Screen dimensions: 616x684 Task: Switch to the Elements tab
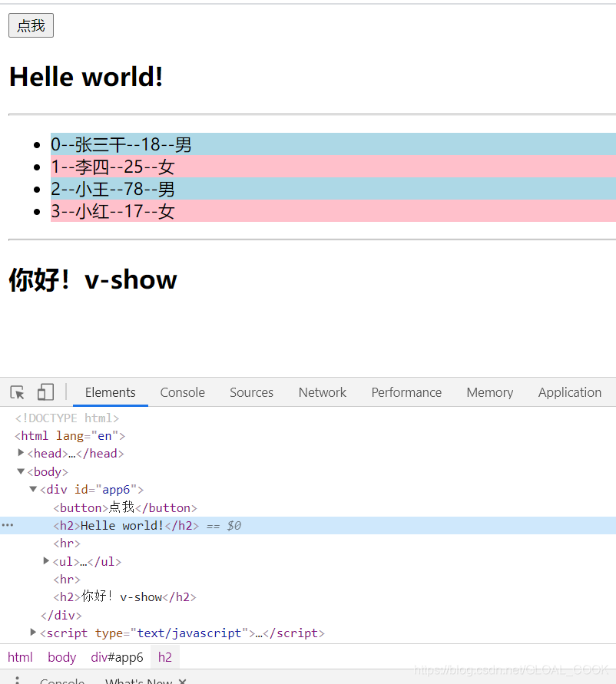click(111, 392)
